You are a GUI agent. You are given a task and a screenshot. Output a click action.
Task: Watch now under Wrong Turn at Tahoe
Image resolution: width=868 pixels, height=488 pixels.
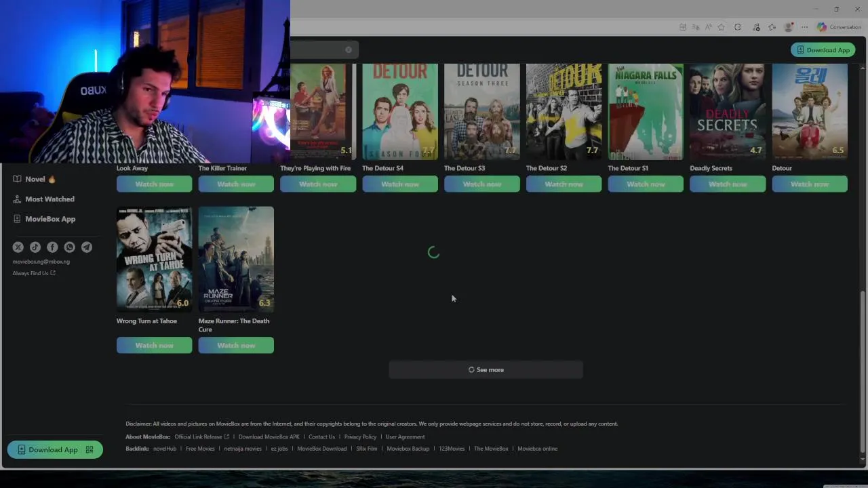[154, 345]
